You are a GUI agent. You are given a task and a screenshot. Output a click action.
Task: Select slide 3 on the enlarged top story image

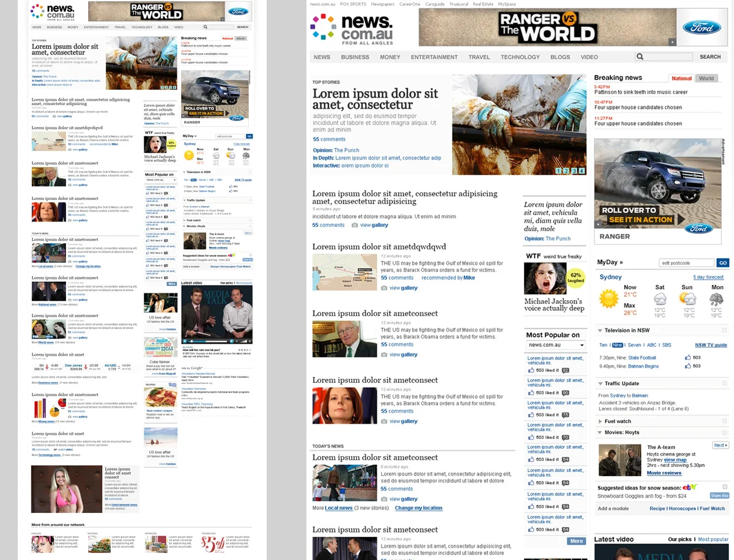tap(574, 171)
